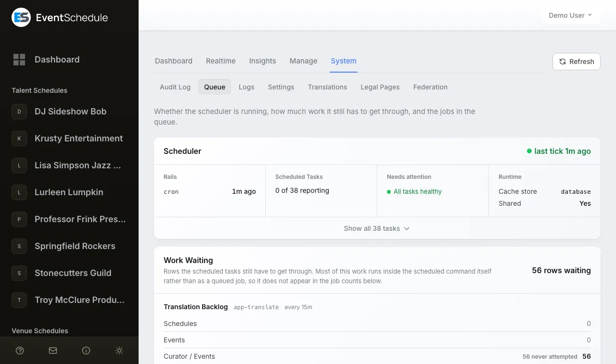Image resolution: width=616 pixels, height=364 pixels.
Task: Click the Refresh button
Action: click(x=577, y=62)
